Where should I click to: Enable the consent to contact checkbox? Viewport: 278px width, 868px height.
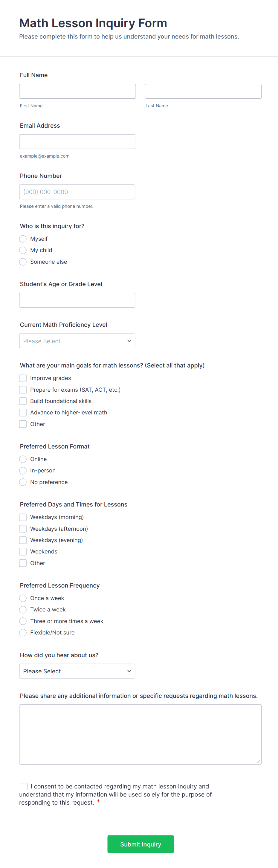(x=23, y=786)
